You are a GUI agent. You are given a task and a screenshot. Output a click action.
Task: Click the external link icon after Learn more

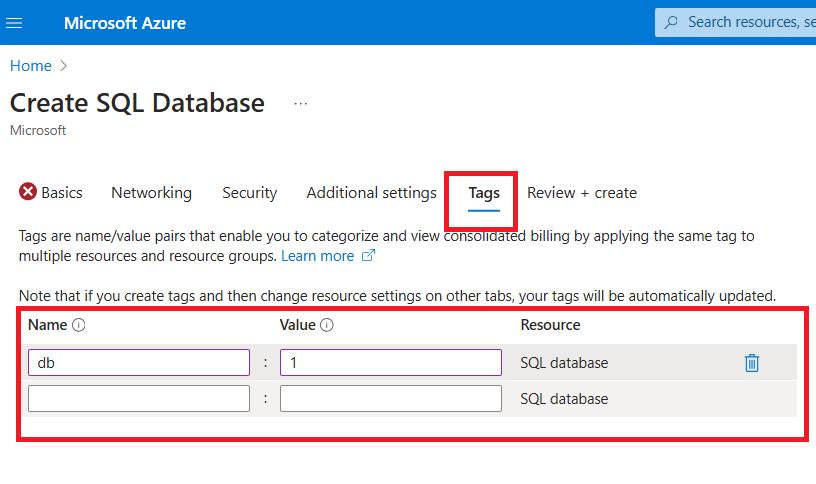point(368,256)
